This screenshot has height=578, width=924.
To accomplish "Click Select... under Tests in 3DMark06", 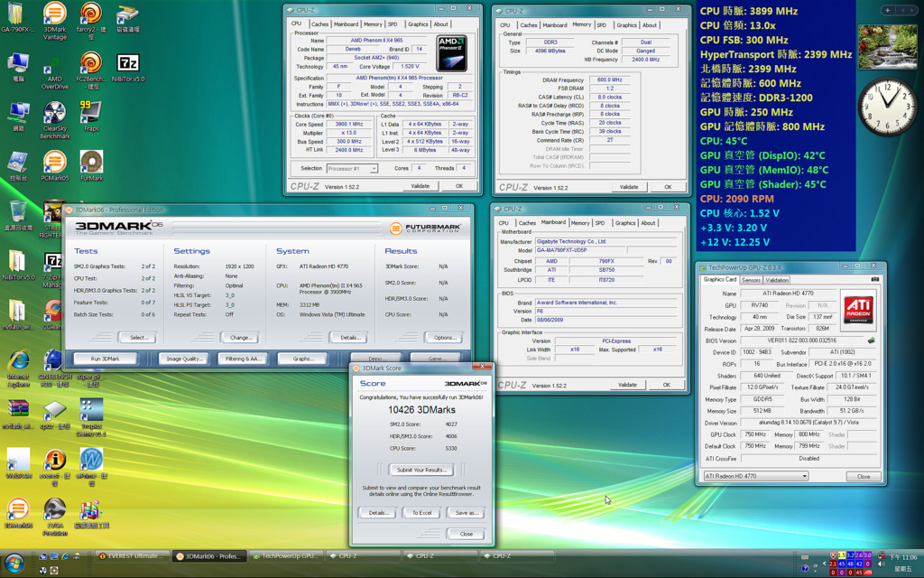I will tap(137, 338).
